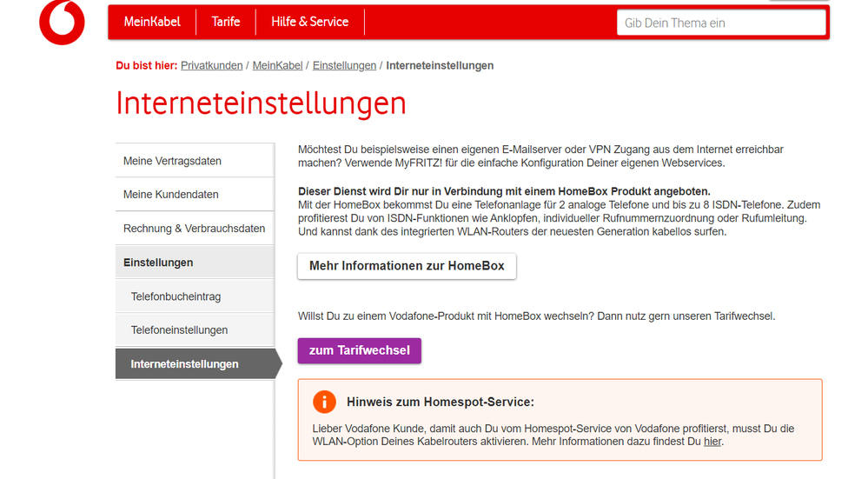Open Telefonbucheintrag sub-item
The height and width of the screenshot is (479, 868).
point(195,296)
